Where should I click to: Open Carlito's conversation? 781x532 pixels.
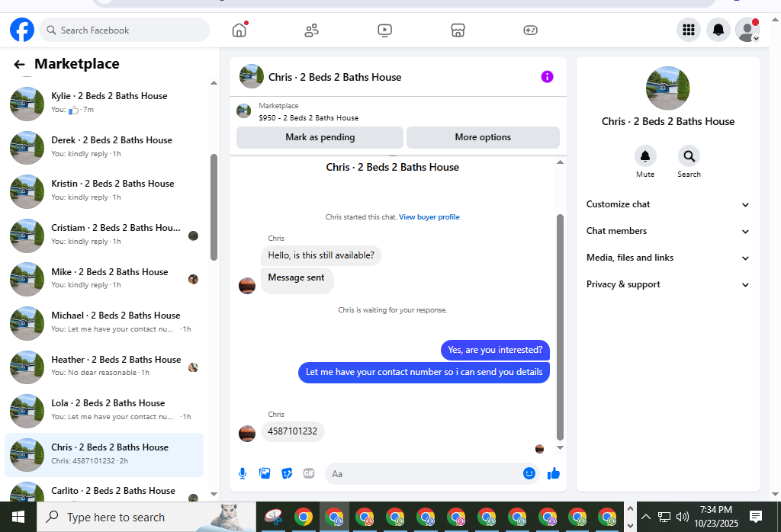[104, 492]
